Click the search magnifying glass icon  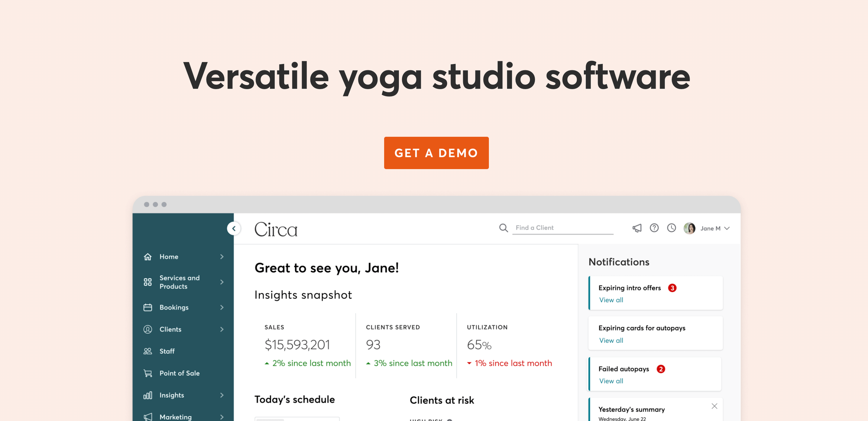503,228
